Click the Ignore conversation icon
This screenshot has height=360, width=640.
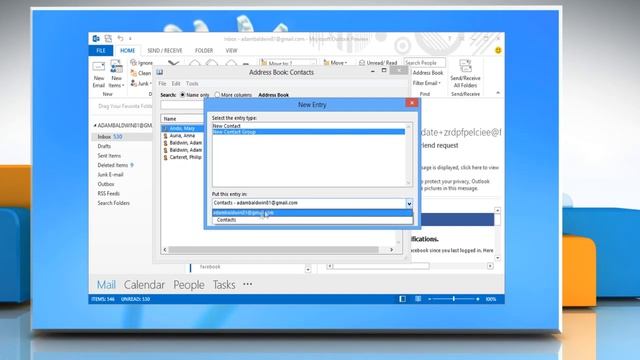click(x=133, y=62)
